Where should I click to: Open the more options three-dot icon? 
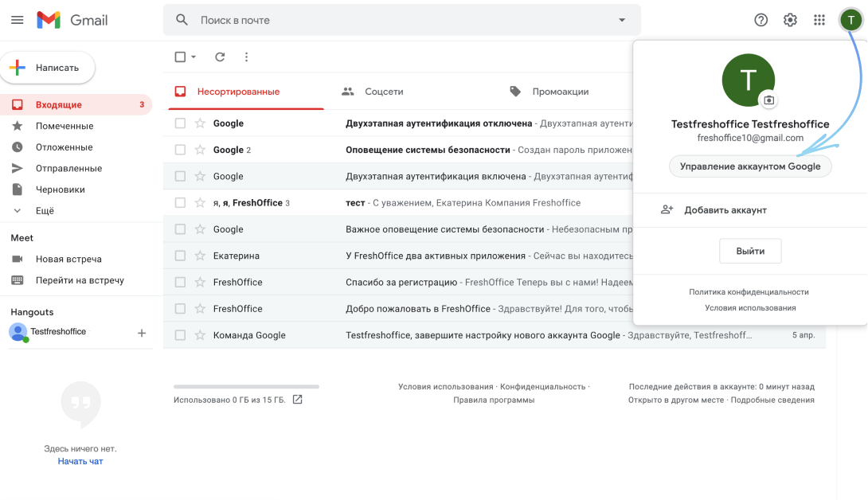(x=246, y=57)
